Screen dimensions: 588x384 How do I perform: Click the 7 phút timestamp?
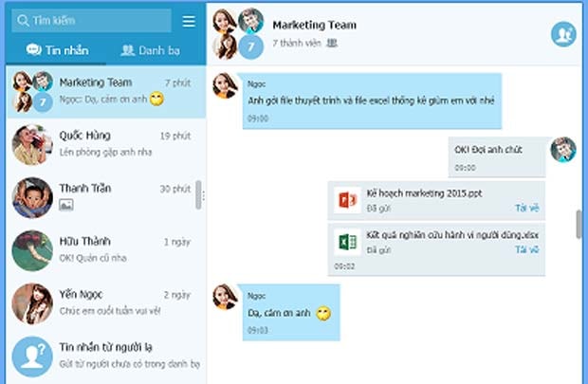coord(177,82)
